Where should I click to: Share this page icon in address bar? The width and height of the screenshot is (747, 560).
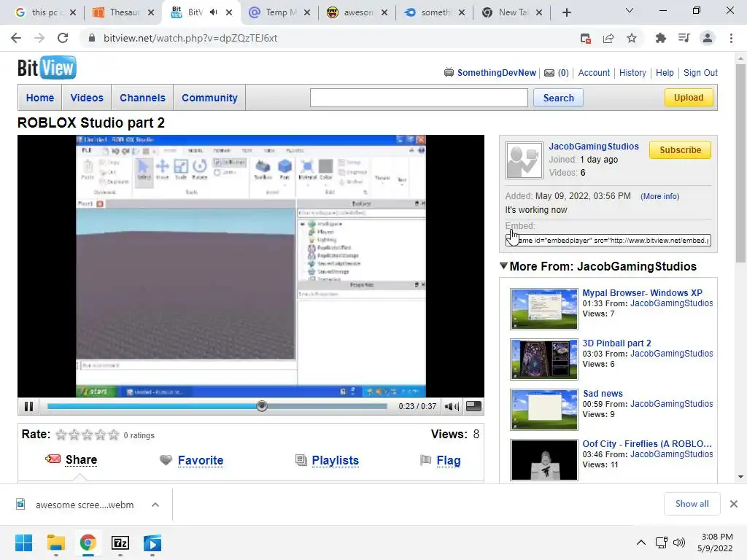(x=608, y=38)
